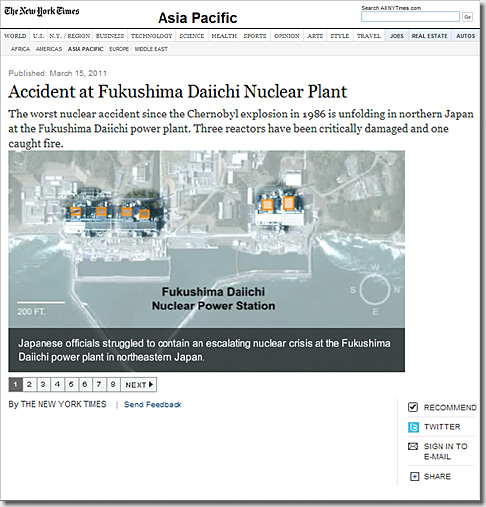Click The New York Times logo
This screenshot has height=507, width=486.
[x=42, y=11]
